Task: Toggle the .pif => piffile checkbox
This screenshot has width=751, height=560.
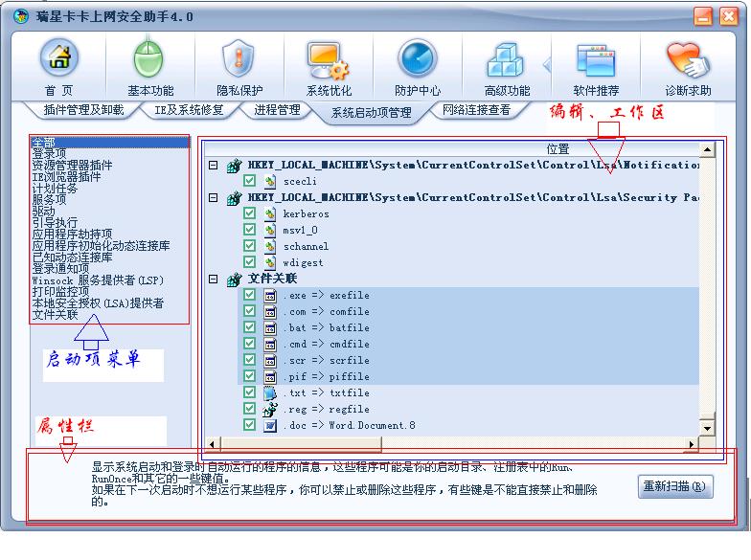Action: pyautogui.click(x=249, y=376)
